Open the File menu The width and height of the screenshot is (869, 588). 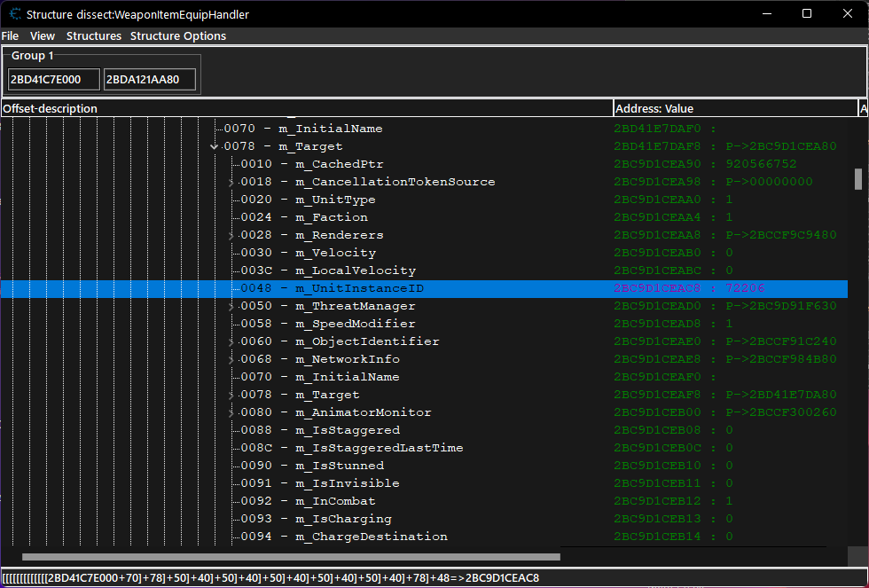(10, 36)
